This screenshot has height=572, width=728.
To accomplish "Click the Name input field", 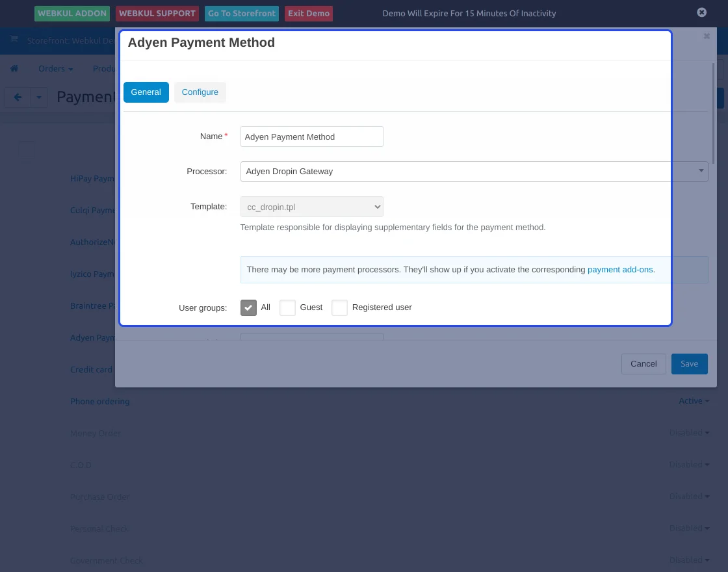I will 311,136.
